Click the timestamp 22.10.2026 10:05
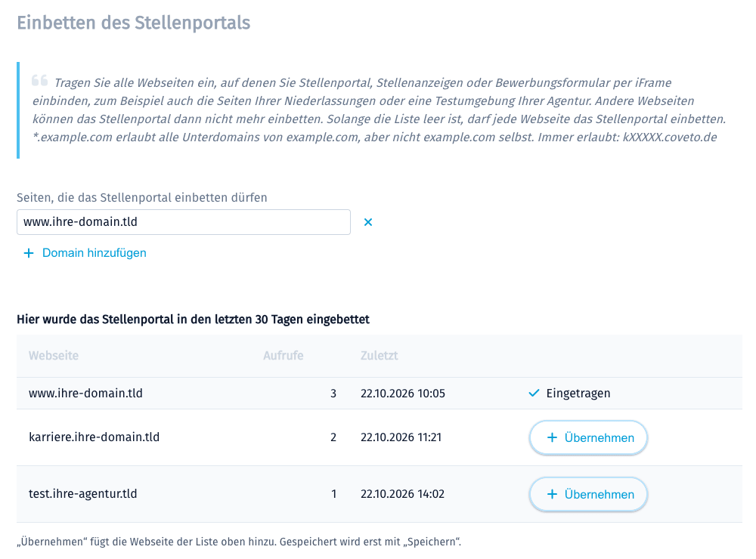The height and width of the screenshot is (559, 756). [x=403, y=394]
